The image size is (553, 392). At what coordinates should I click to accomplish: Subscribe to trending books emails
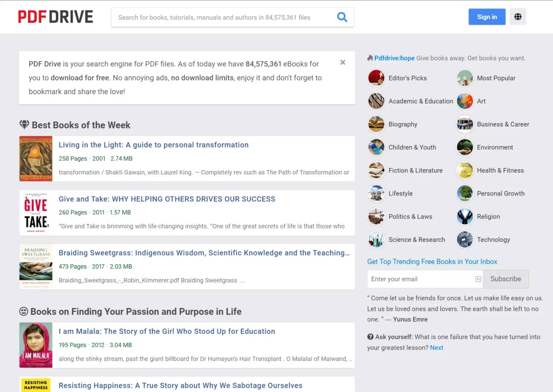click(x=506, y=279)
